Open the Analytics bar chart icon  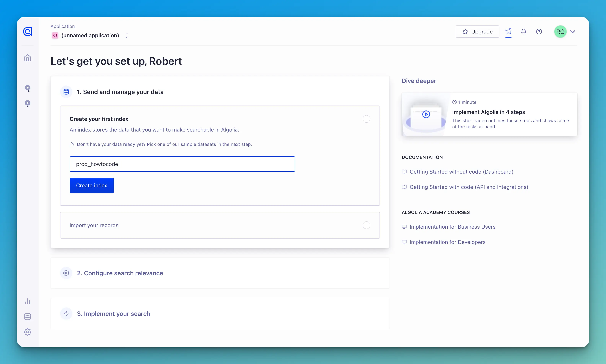pos(28,301)
